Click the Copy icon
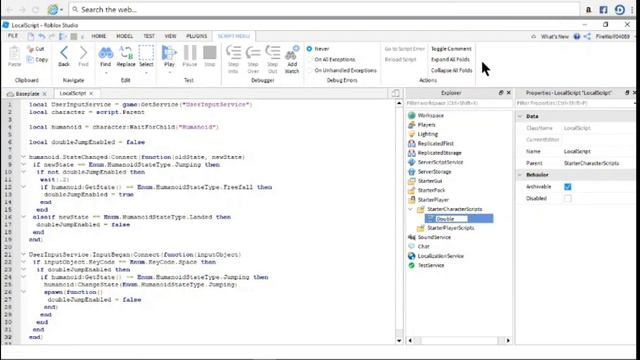 [30, 60]
